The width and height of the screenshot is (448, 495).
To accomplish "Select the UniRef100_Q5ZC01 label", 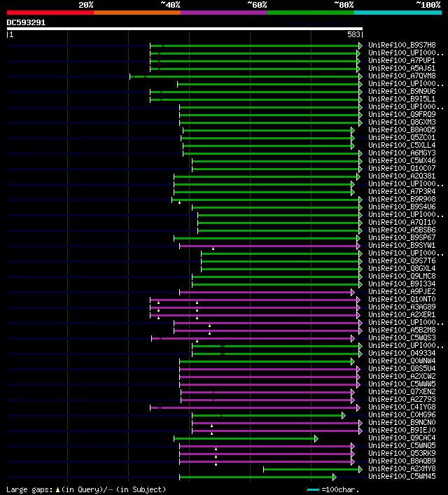I will pos(402,138).
